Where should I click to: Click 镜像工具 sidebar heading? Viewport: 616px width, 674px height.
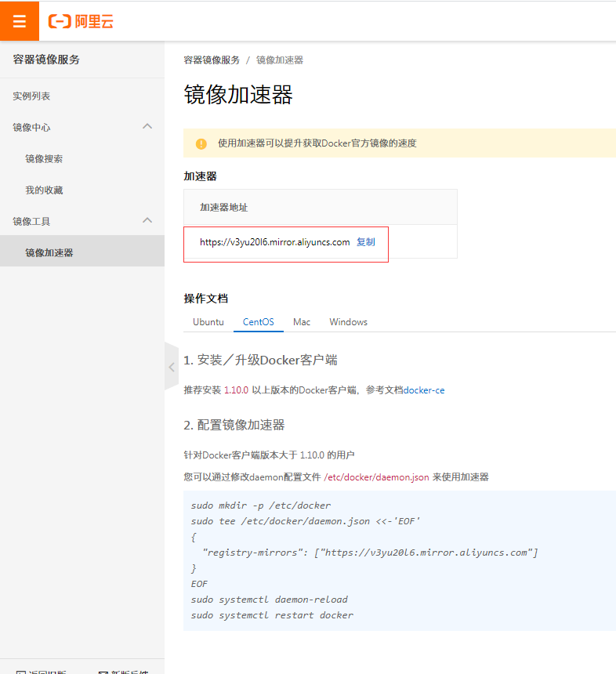click(x=31, y=221)
